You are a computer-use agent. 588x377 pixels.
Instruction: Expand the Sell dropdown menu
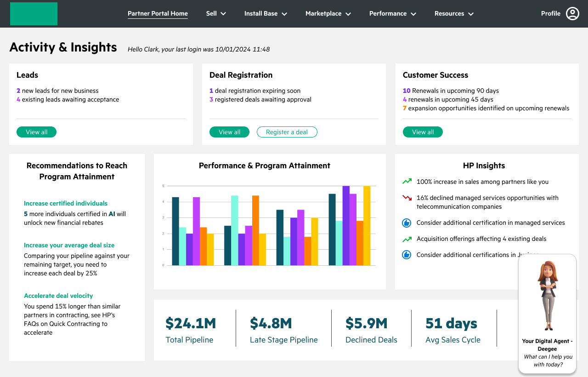pyautogui.click(x=216, y=13)
